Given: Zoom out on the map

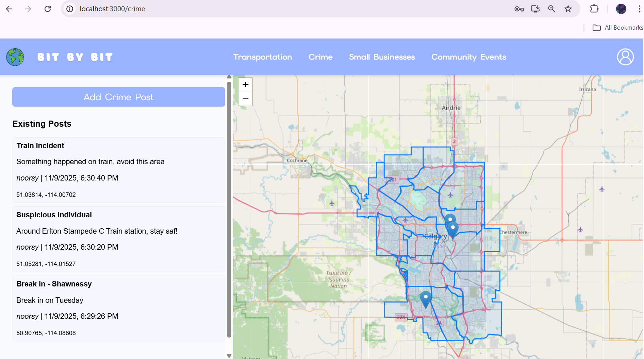Looking at the screenshot, I should 245,99.
